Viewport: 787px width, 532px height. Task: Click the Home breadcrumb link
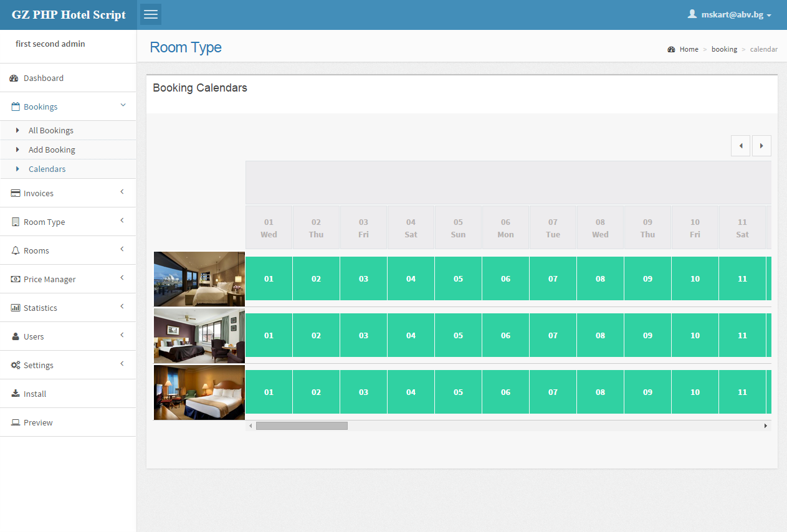pyautogui.click(x=689, y=49)
